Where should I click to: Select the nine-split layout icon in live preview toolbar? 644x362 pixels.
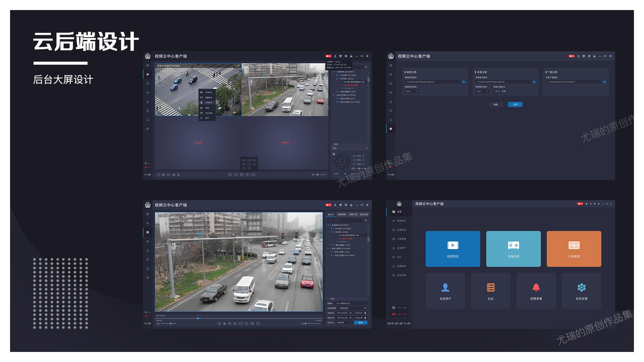pyautogui.click(x=242, y=175)
